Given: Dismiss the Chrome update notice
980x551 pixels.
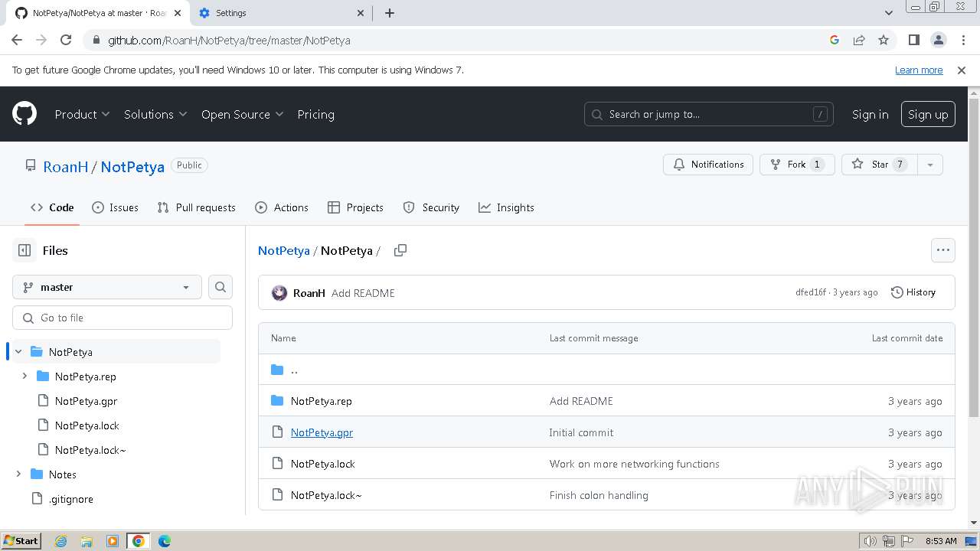Looking at the screenshot, I should coord(962,70).
